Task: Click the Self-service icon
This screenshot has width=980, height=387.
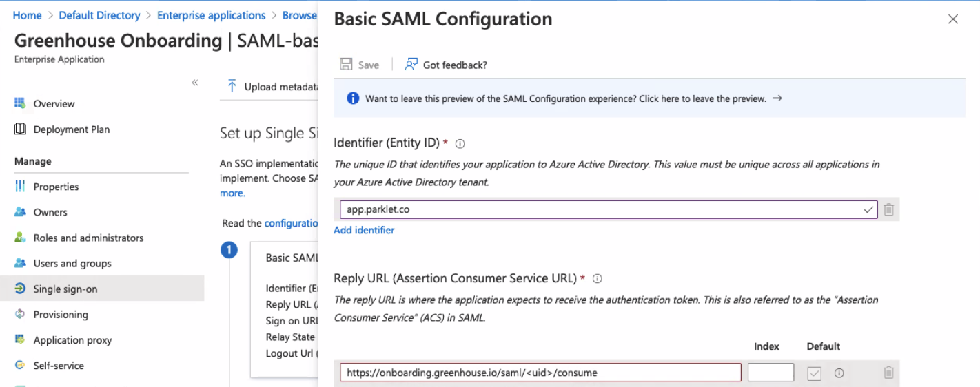Action: click(20, 365)
